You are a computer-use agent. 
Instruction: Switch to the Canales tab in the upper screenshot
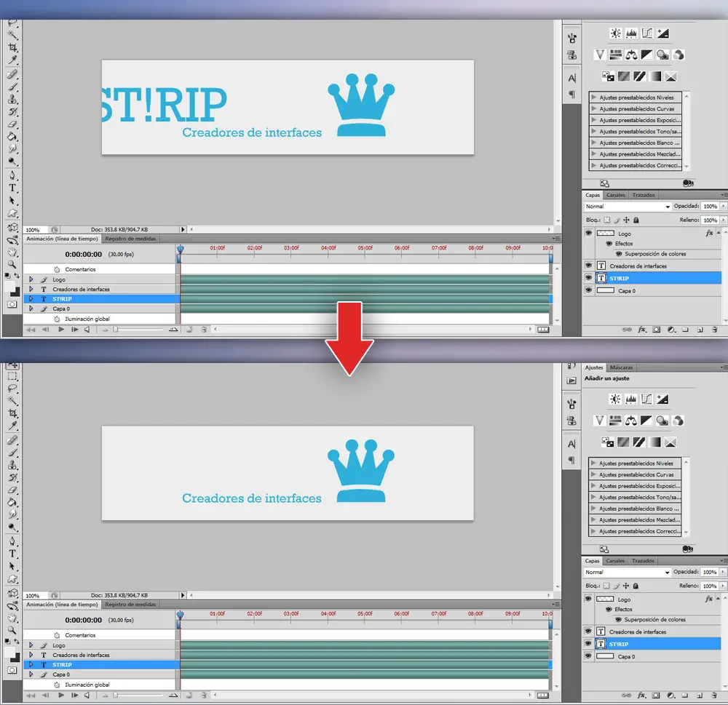[x=616, y=195]
